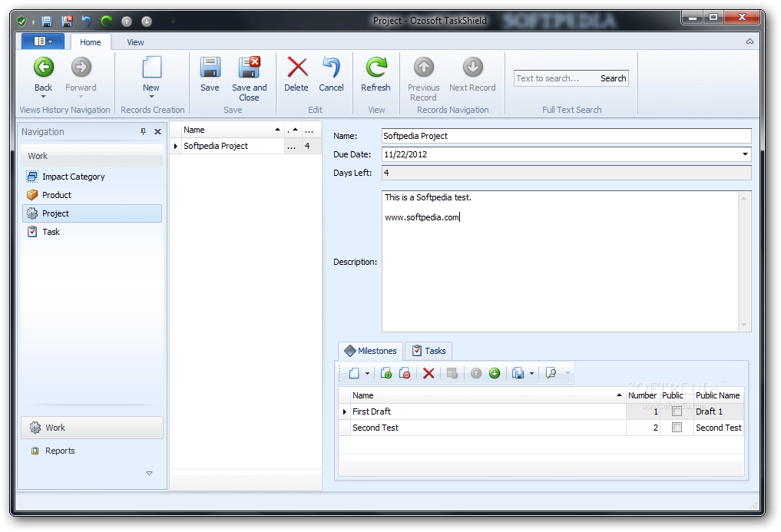The width and height of the screenshot is (781, 532).
Task: Select Impact Category in navigation
Action: coord(92,177)
